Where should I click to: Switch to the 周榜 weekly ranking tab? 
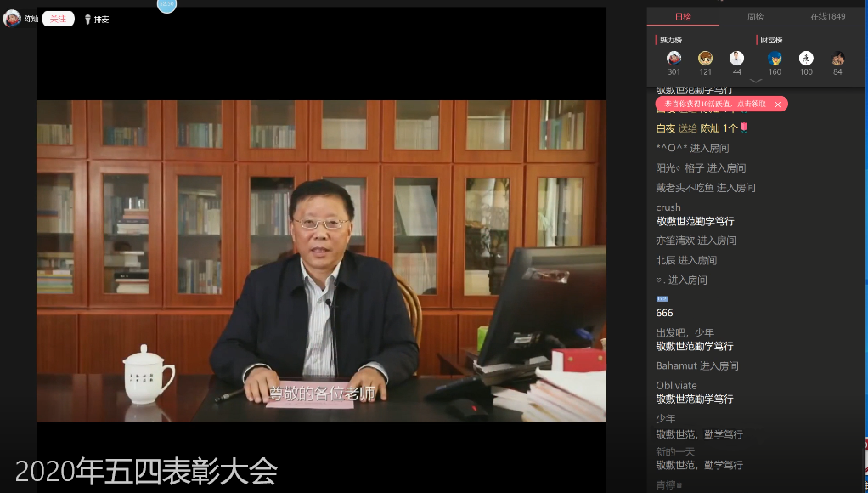(755, 16)
